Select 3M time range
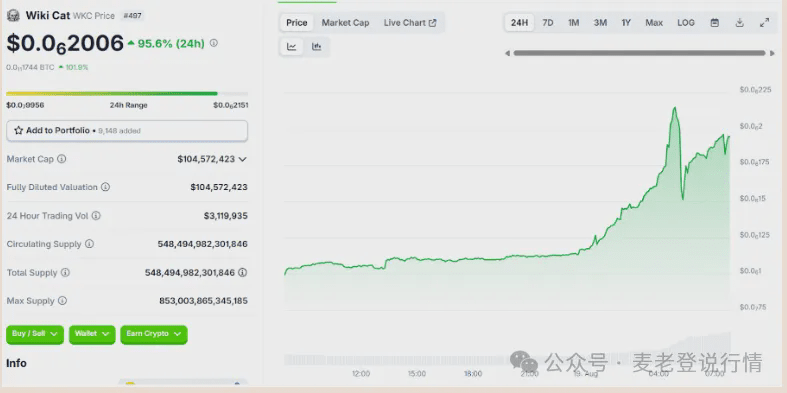The image size is (787, 393). coord(600,23)
